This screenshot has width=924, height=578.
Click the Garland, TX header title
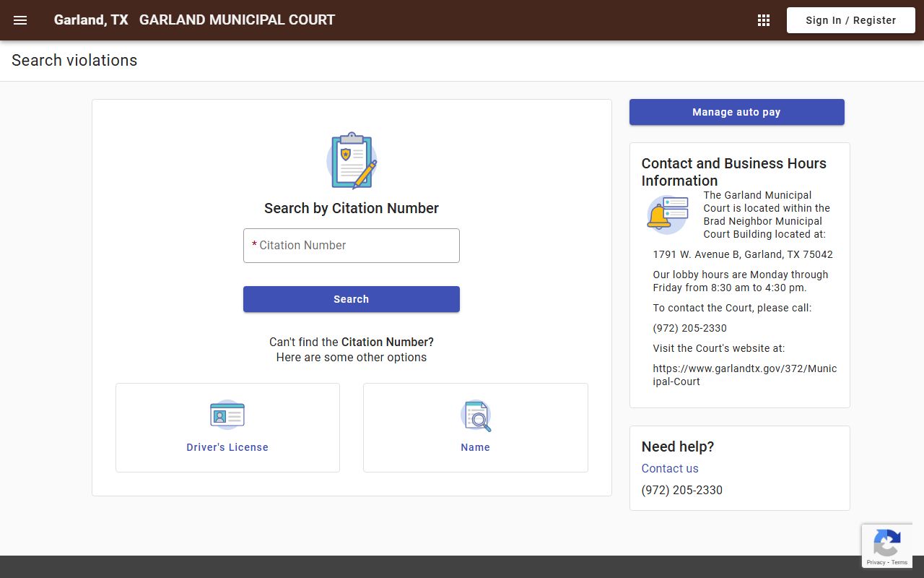point(91,20)
